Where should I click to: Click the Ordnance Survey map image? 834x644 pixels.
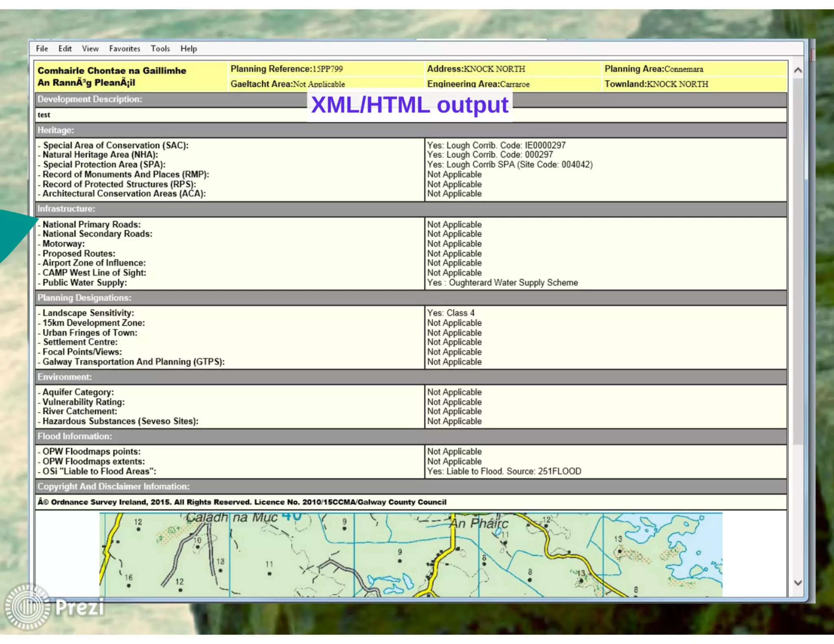click(x=410, y=554)
